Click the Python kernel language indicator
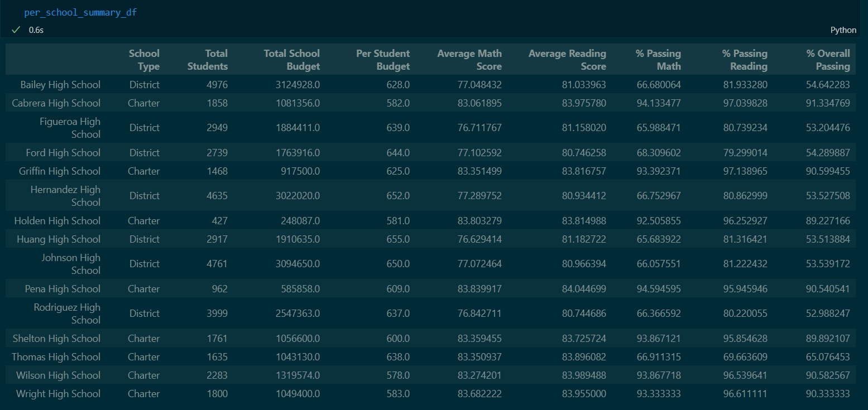 (x=843, y=30)
